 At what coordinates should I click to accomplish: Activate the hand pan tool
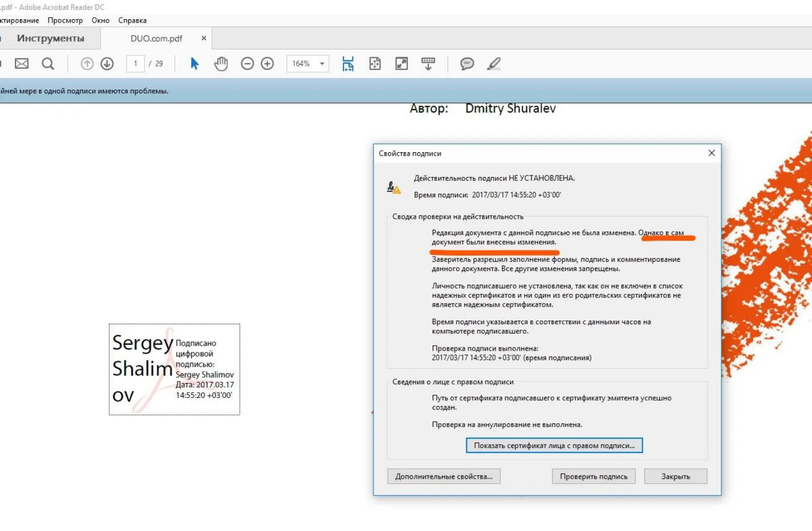click(221, 64)
